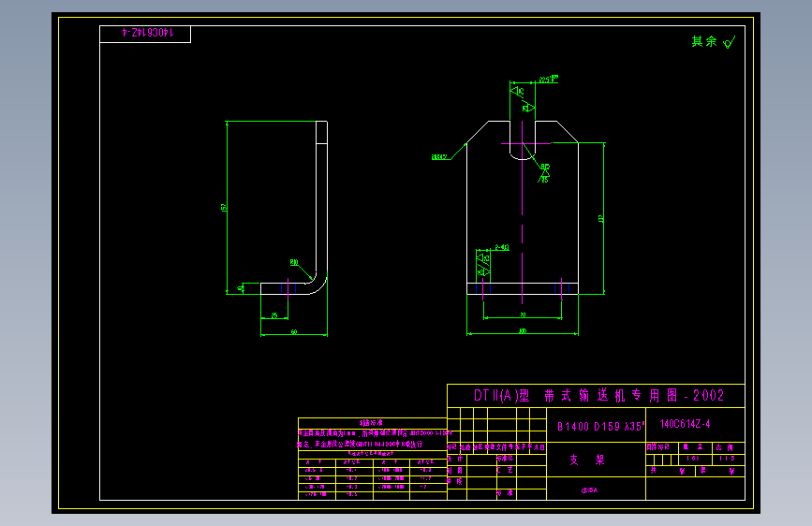Viewport: 812px width, 526px height.
Task: Select the title text 'DTII(A)型 带式输送机专用图-2002'
Action: point(598,396)
